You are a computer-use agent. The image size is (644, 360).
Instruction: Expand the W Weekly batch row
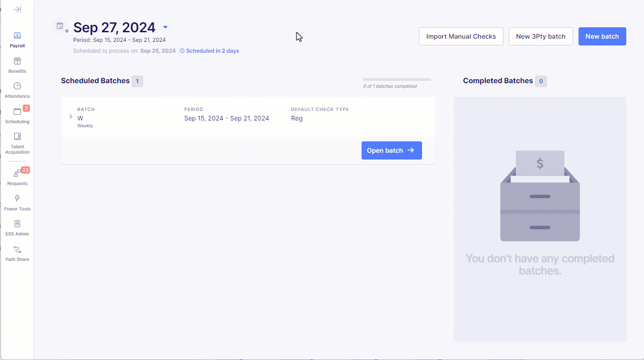click(71, 116)
